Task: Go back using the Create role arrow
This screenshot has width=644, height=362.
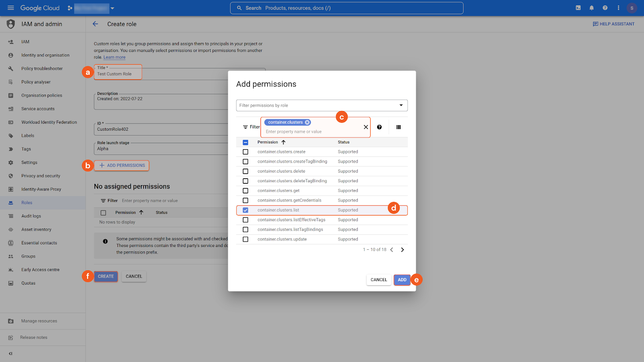Action: (95, 24)
